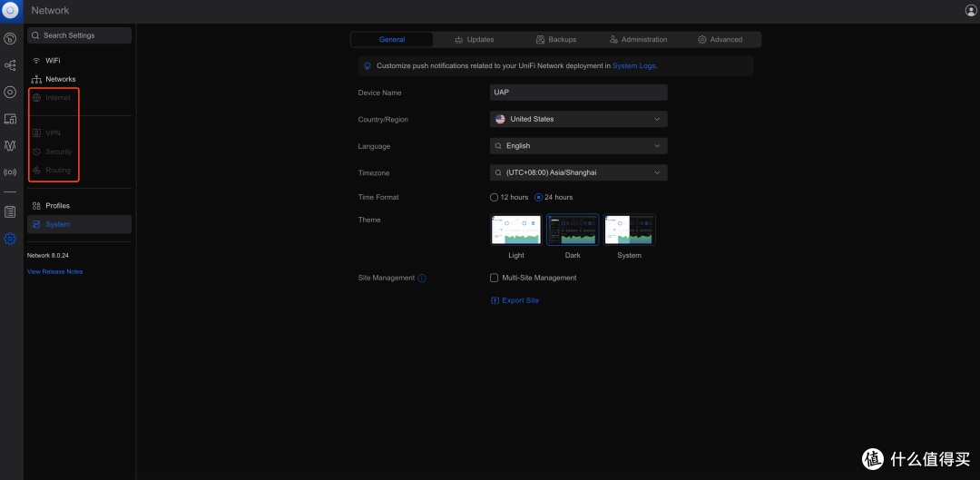Expand the Timezone Asia/Shanghai dropdown

pyautogui.click(x=579, y=172)
